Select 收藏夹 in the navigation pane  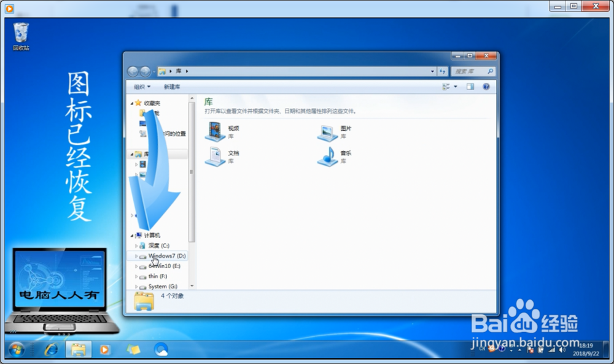click(152, 103)
